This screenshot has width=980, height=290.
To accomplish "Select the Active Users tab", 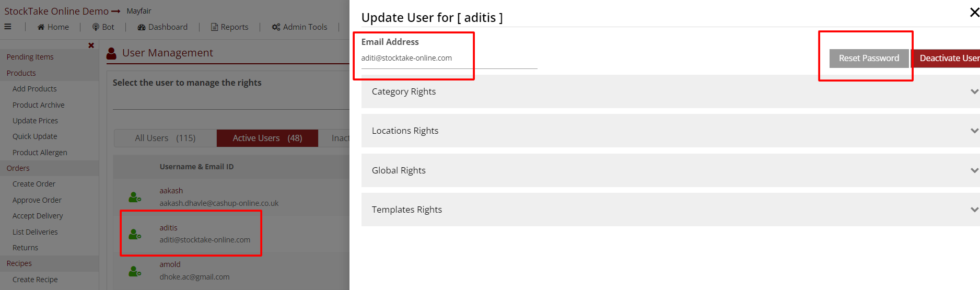I will (267, 138).
